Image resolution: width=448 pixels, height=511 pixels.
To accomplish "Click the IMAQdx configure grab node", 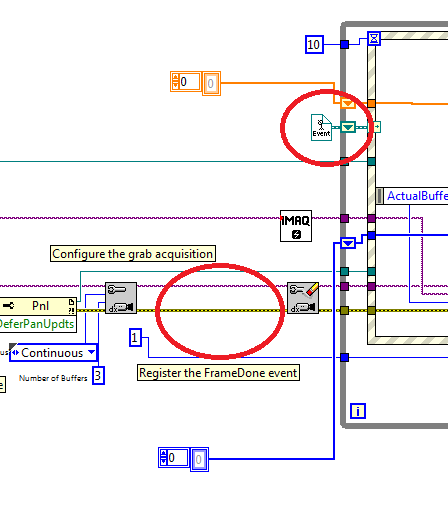I will pyautogui.click(x=121, y=298).
